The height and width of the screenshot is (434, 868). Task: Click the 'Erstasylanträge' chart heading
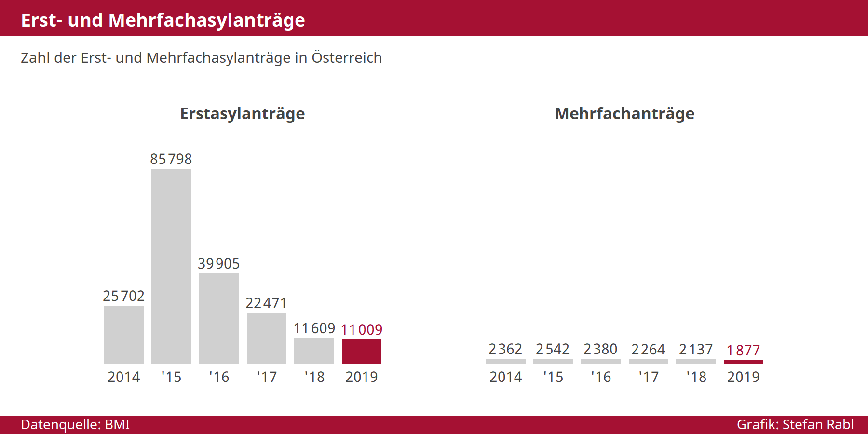[x=243, y=114]
